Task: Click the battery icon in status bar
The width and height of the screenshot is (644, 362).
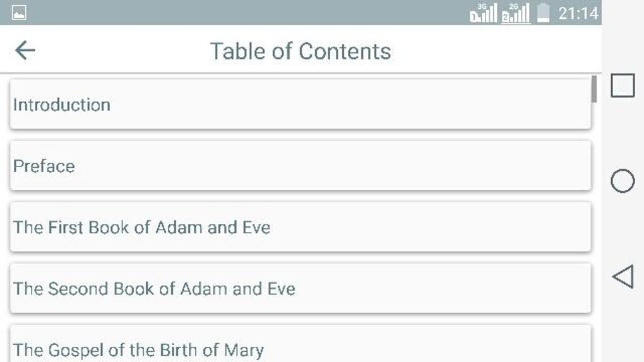Action: point(544,13)
